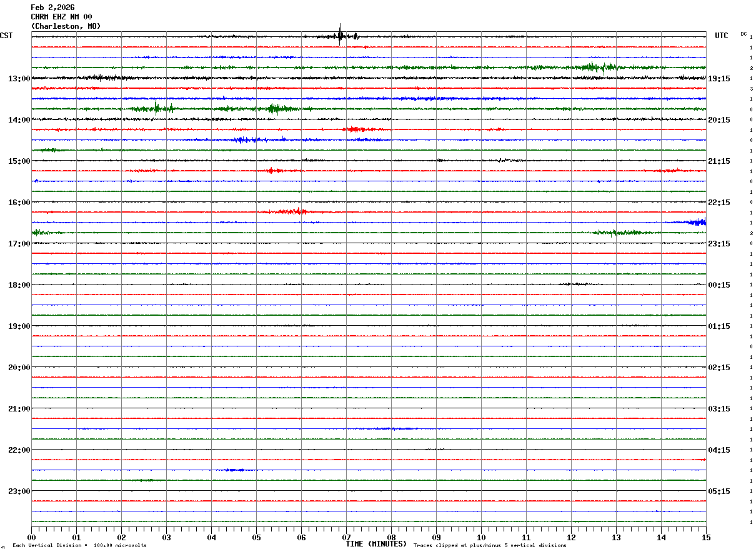
Task: Click the 04:15 UTC time label
Action: tap(719, 450)
